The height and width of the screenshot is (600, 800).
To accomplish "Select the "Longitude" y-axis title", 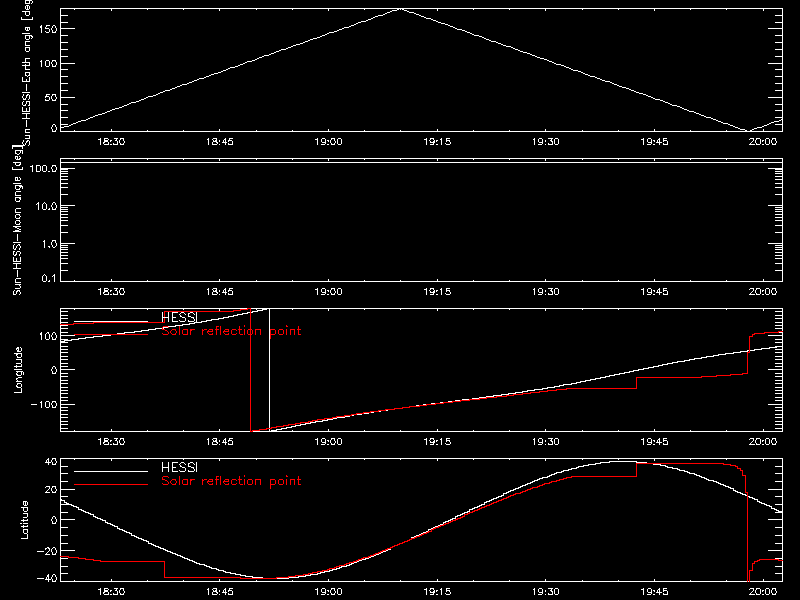I will click(x=18, y=370).
